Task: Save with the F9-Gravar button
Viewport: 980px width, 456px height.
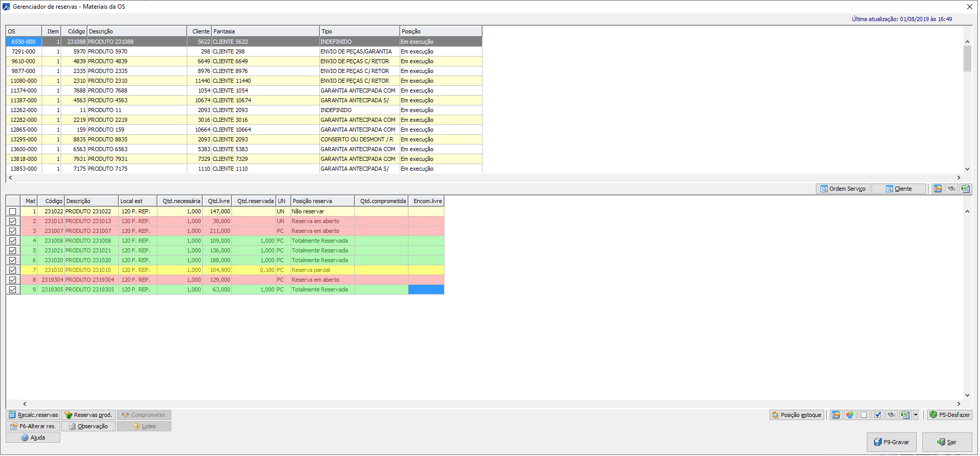Action: tap(892, 442)
